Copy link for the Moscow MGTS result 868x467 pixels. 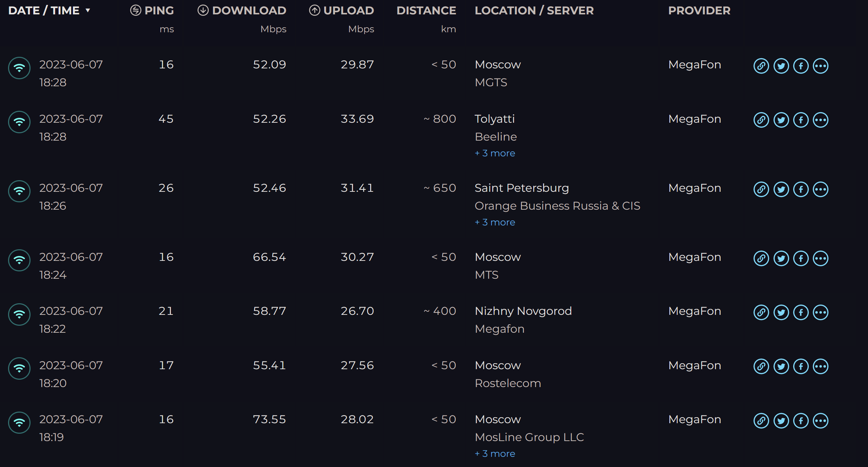761,66
